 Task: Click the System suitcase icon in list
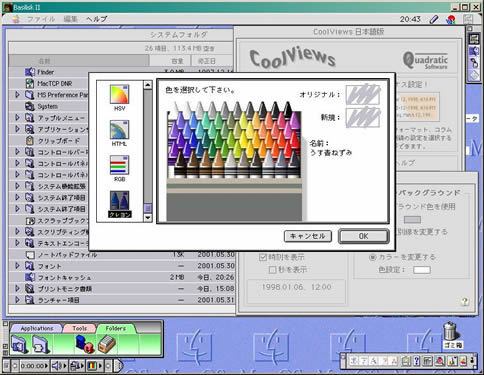tap(30, 106)
